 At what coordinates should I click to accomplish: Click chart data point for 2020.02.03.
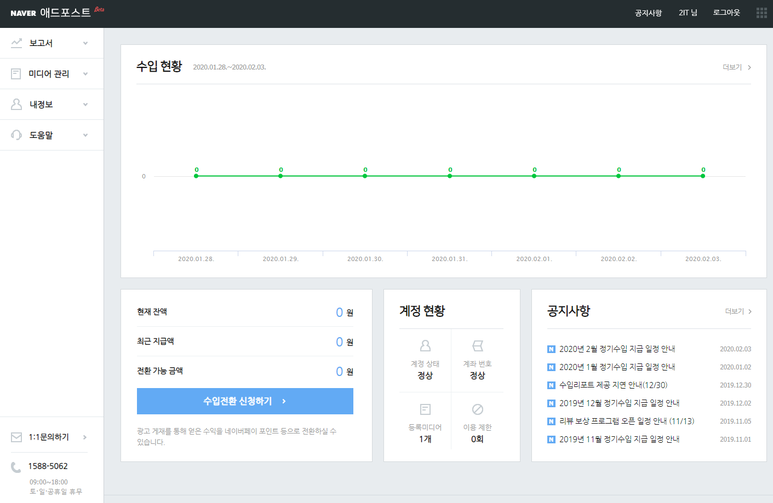coord(703,176)
